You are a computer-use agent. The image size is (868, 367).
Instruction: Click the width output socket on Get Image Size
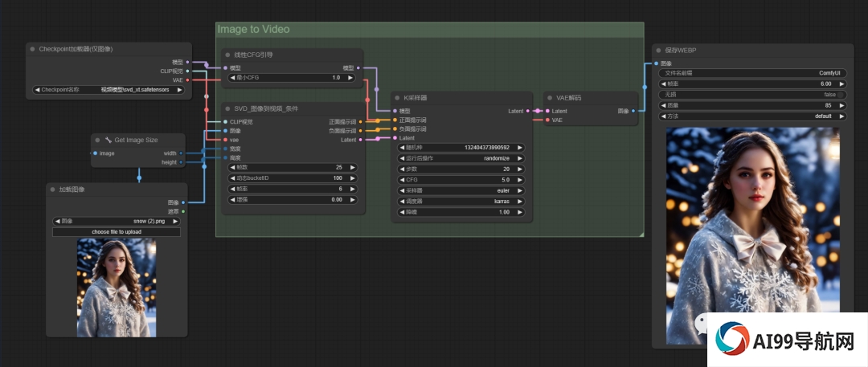(181, 153)
